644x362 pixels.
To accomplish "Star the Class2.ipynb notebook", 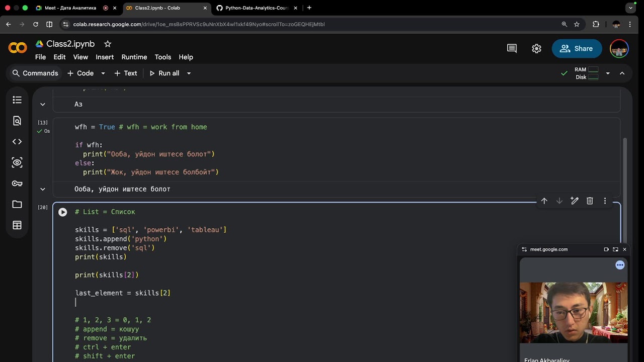I will click(x=107, y=44).
